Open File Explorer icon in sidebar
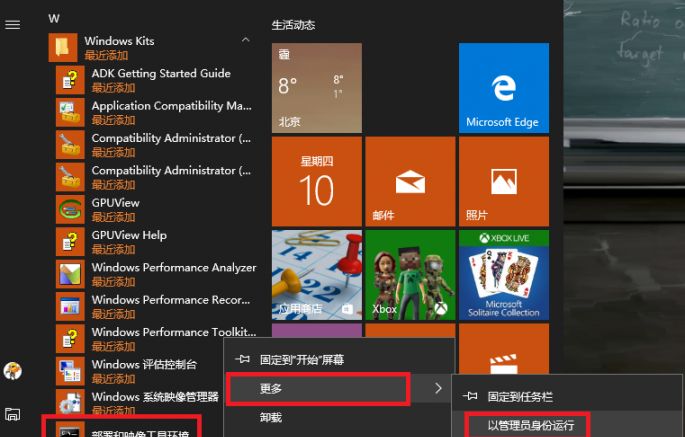 [13, 413]
